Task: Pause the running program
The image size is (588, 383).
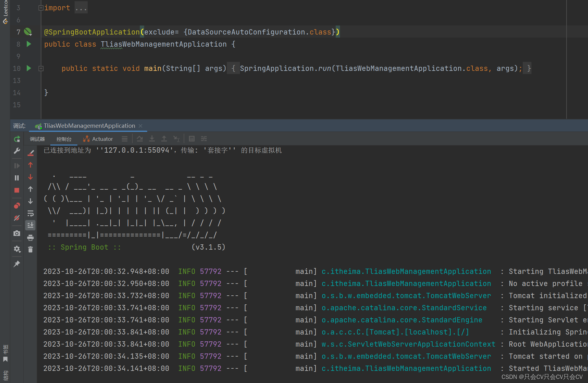Action: click(17, 178)
